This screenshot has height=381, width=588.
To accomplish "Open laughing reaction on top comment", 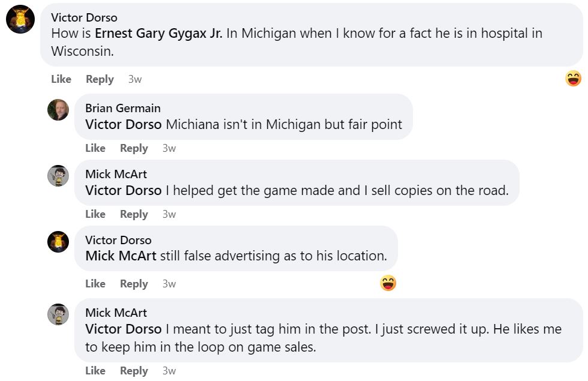I will [573, 79].
